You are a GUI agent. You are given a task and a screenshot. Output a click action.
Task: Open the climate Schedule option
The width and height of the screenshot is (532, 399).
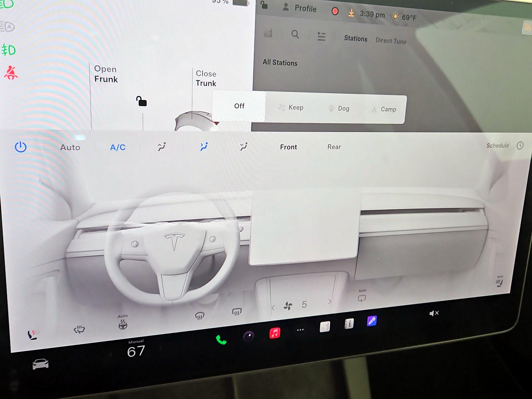click(498, 145)
